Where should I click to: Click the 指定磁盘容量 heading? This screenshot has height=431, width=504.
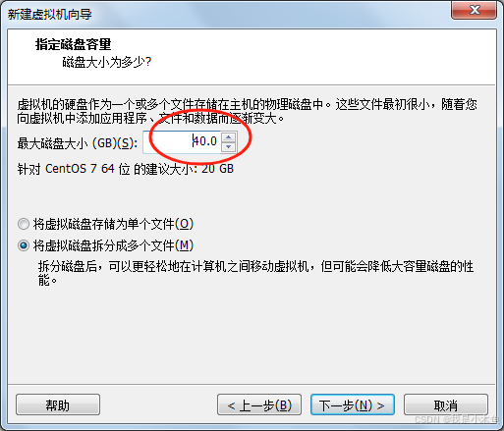click(x=74, y=44)
